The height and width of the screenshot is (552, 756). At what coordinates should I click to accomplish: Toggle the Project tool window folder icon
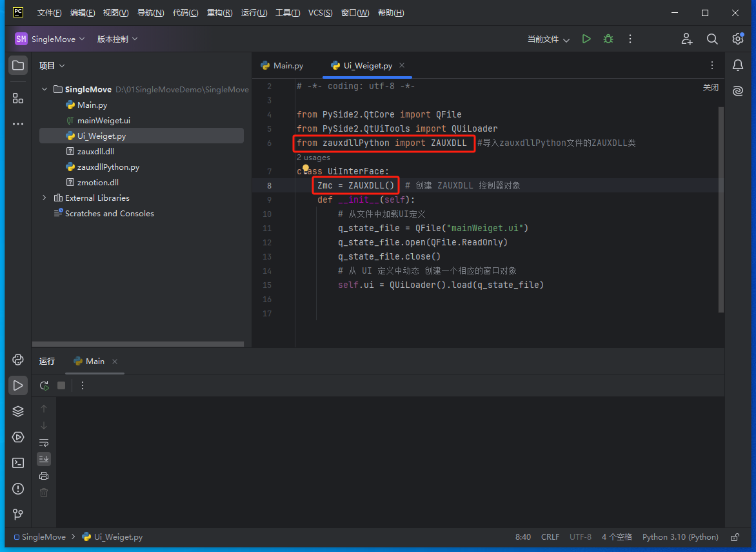pos(18,65)
